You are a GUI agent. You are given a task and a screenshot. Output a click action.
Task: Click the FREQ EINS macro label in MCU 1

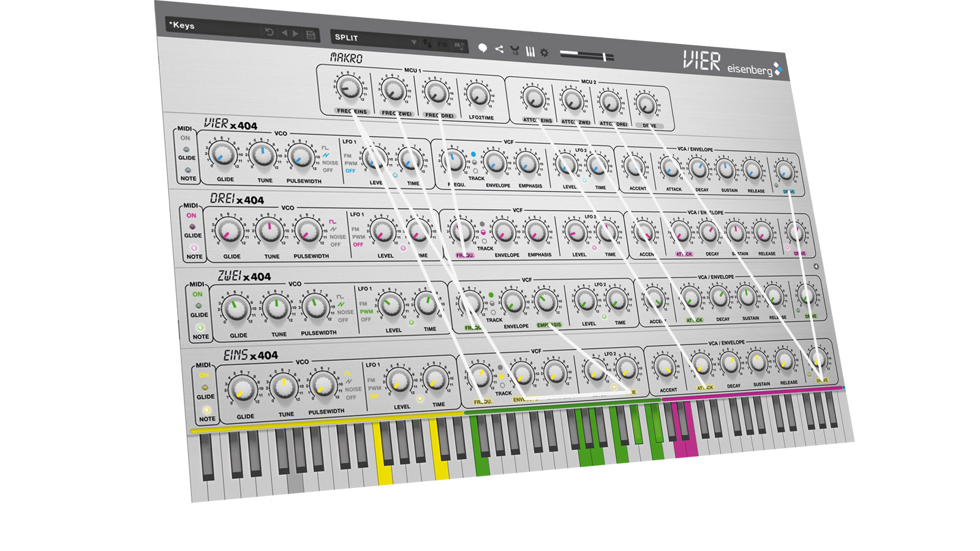coord(352,111)
